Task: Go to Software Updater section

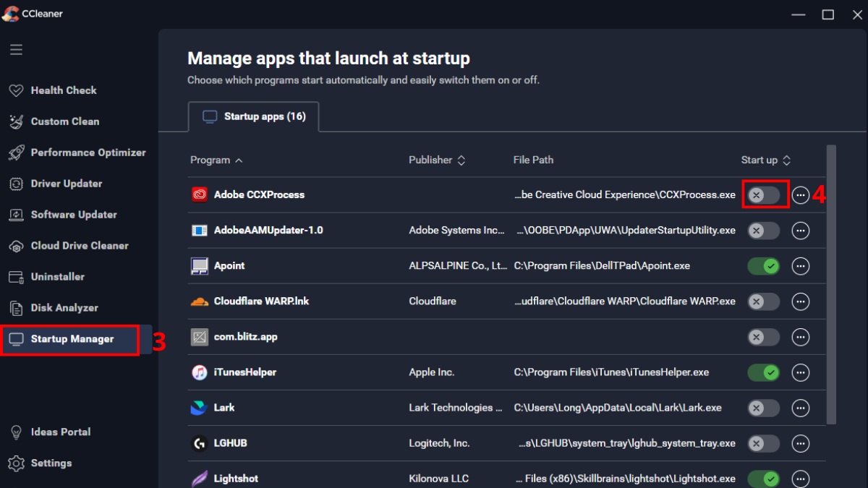Action: coord(73,215)
